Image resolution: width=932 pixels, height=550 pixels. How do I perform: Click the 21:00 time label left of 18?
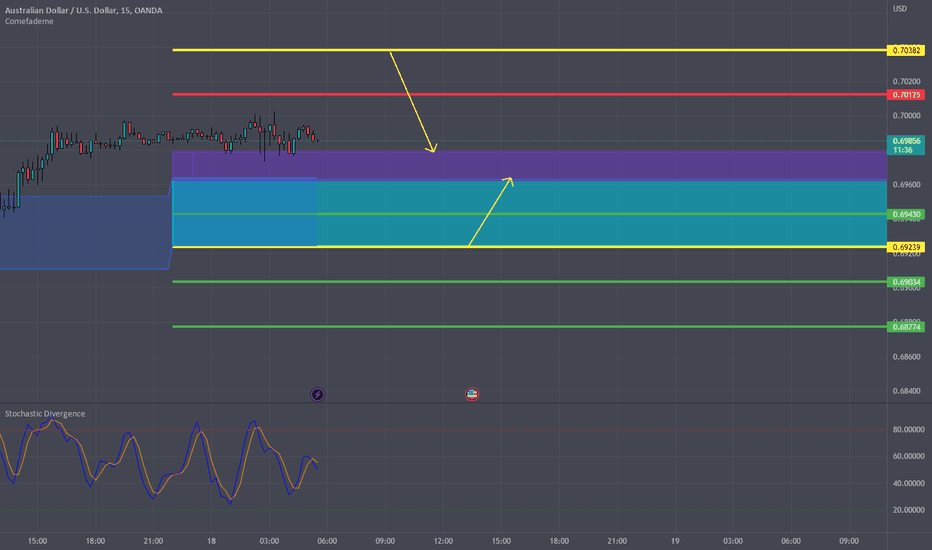coord(153,541)
